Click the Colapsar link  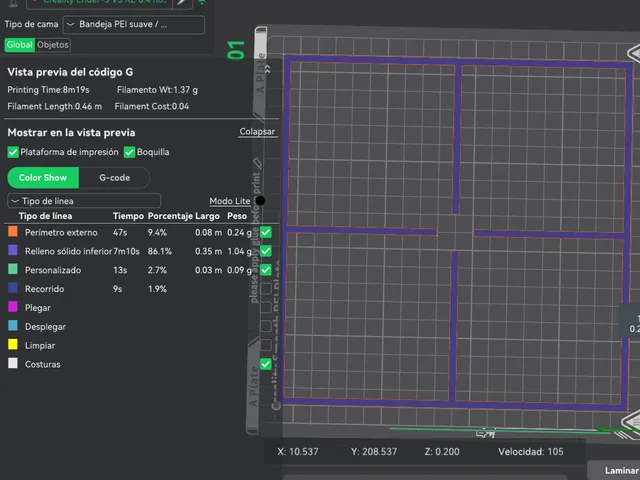coord(257,132)
